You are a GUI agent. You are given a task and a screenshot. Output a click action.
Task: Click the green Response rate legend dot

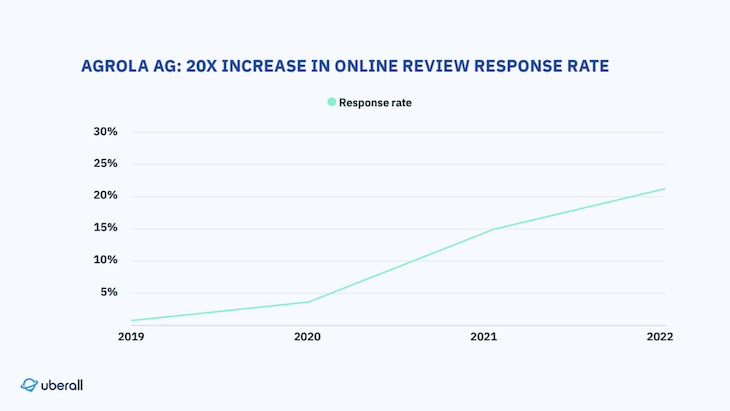331,102
